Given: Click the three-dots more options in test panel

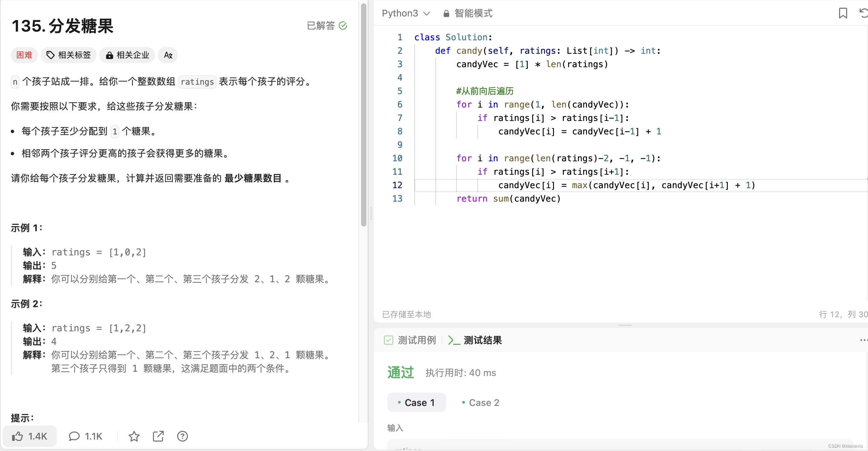Looking at the screenshot, I should click(x=863, y=340).
